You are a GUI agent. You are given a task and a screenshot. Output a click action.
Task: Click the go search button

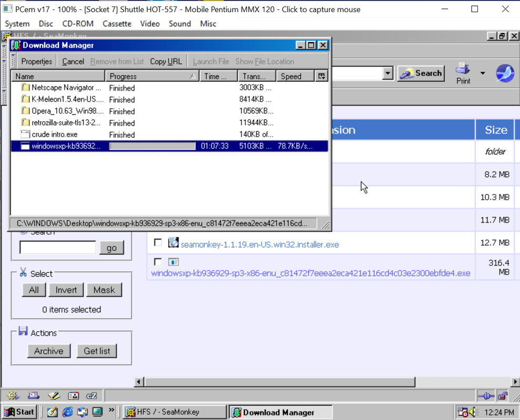click(111, 248)
